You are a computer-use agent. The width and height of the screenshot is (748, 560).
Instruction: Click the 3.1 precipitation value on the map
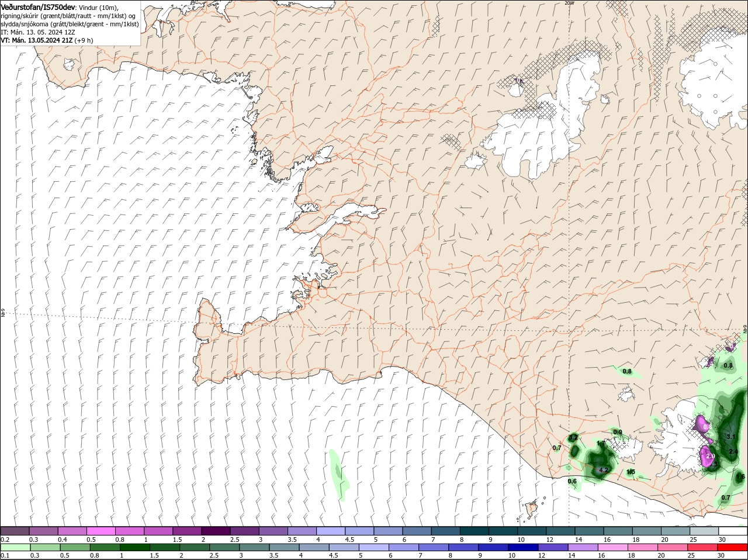pyautogui.click(x=730, y=437)
